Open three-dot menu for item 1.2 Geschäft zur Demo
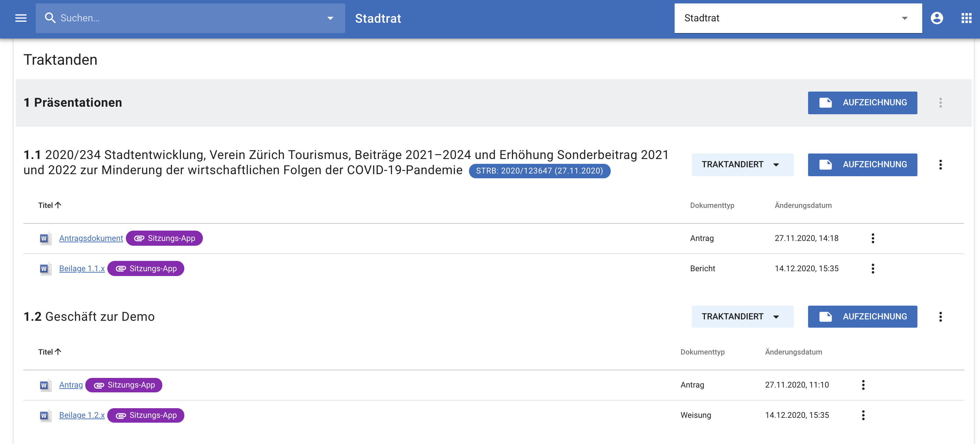Screen dimensions: 980x444 (x=940, y=316)
